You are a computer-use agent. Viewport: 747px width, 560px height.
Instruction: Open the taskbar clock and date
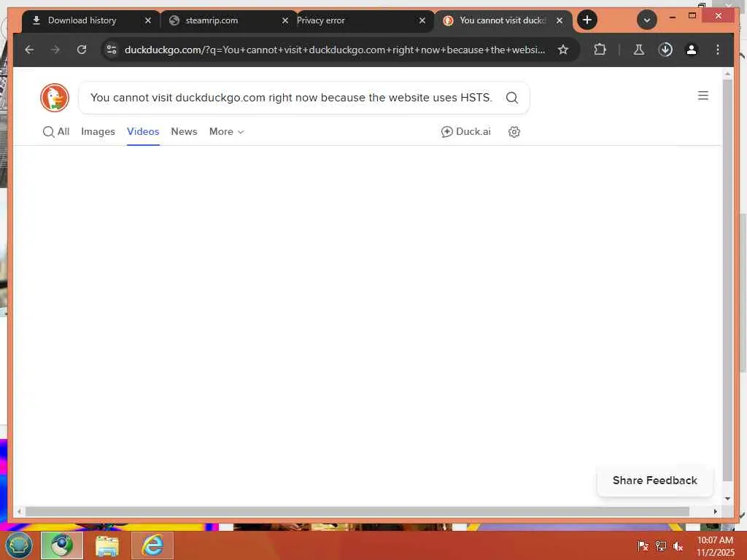point(715,546)
